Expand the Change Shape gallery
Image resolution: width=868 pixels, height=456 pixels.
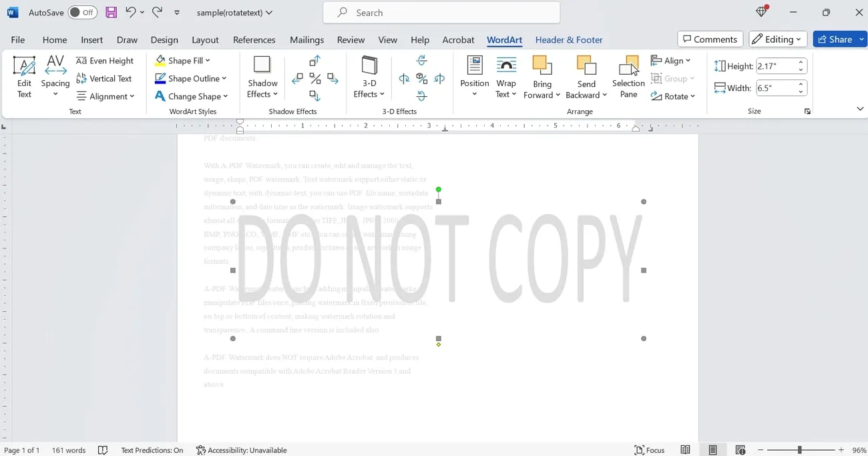(192, 95)
